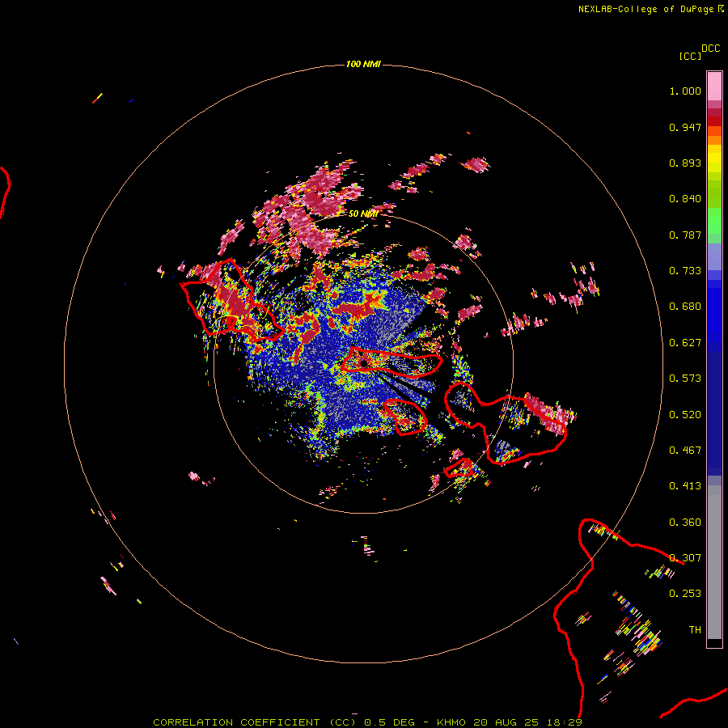Click the CORRELATION COEFFICIENT (CC) 0.5 DEG caption
Viewport: 728px width, 728px height.
click(283, 722)
